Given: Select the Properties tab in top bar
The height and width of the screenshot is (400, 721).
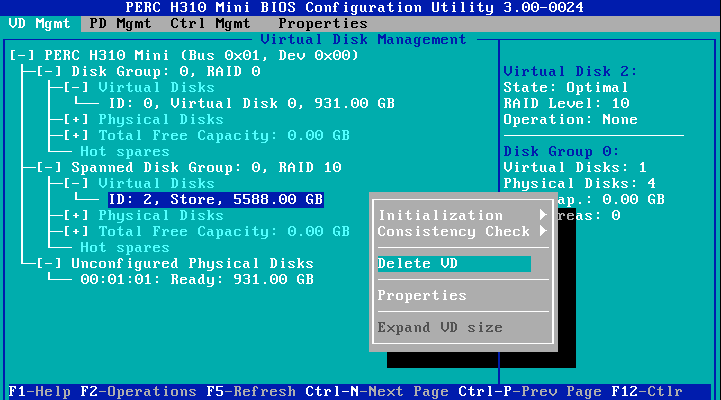Looking at the screenshot, I should point(322,23).
